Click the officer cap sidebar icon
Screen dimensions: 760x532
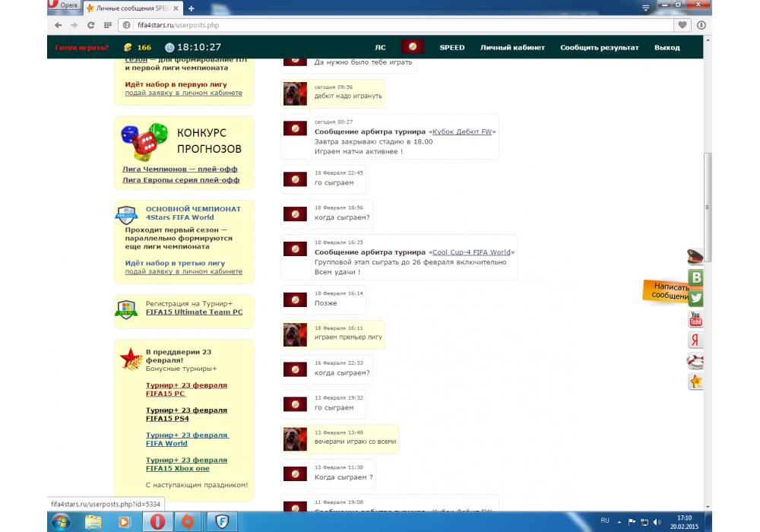[x=695, y=257]
